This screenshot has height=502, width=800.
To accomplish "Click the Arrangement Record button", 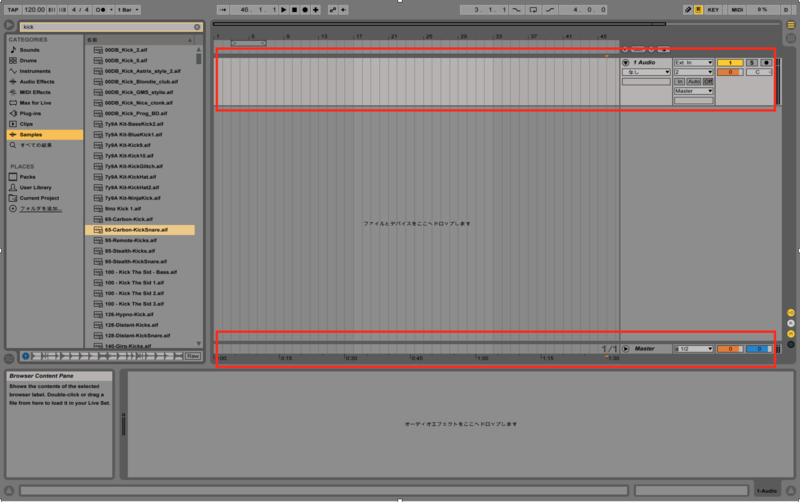I will point(305,10).
